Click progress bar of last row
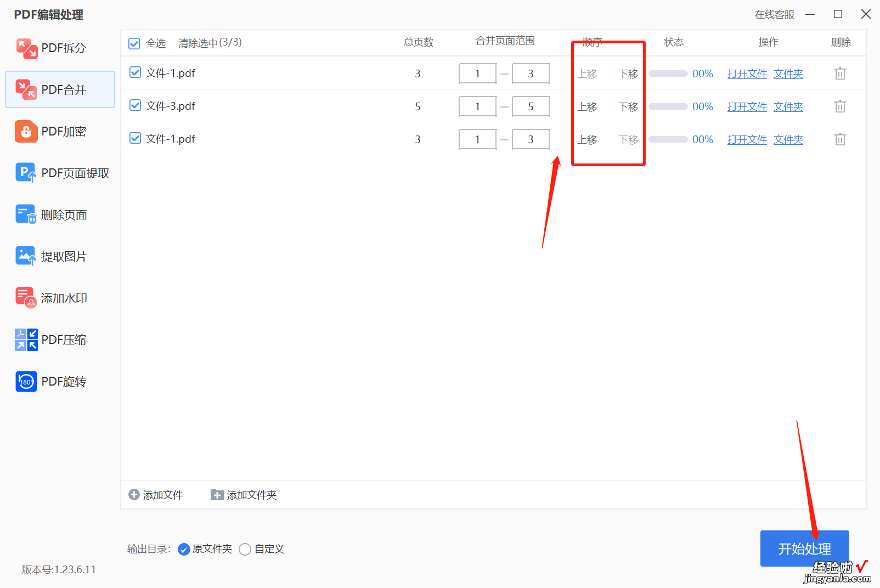Screen dimensions: 880x588 pyautogui.click(x=668, y=139)
